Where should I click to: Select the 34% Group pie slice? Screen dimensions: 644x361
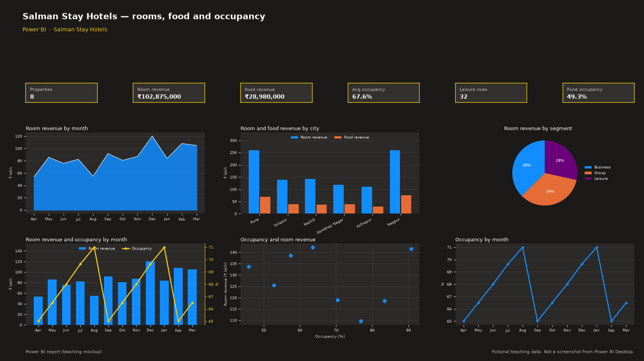(x=550, y=191)
